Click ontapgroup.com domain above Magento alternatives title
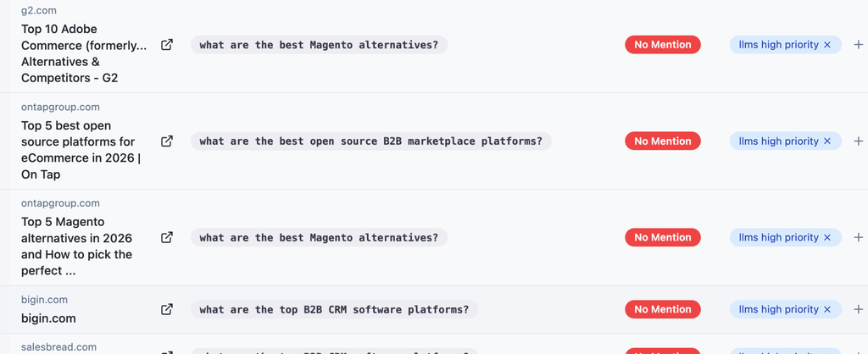Screen dimensions: 868x354 [x=60, y=203]
